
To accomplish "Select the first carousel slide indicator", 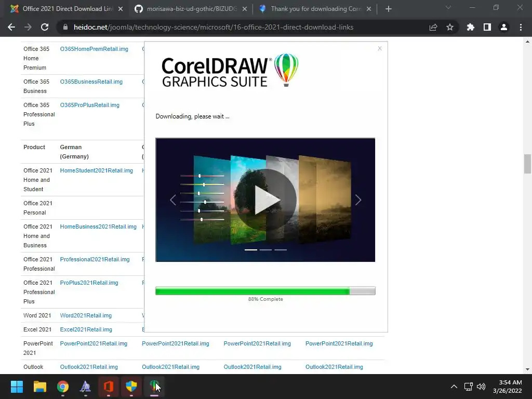I will (251, 250).
